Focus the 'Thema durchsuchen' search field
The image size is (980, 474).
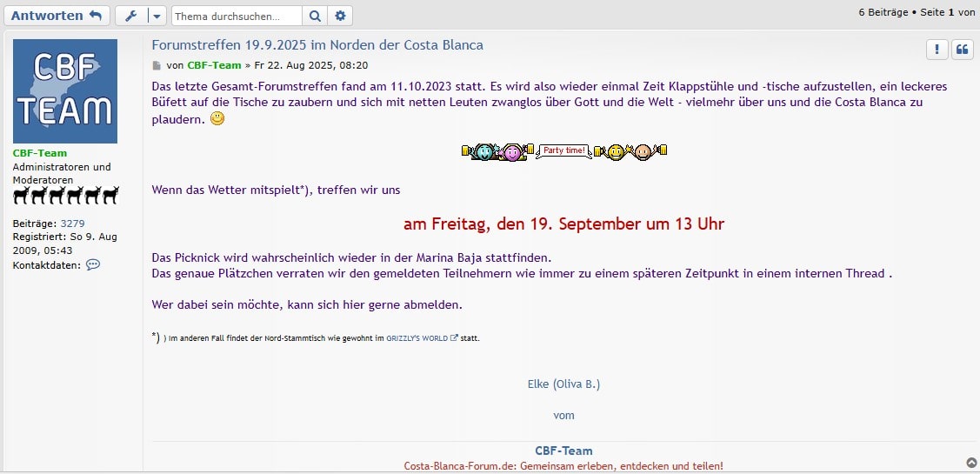(x=237, y=16)
